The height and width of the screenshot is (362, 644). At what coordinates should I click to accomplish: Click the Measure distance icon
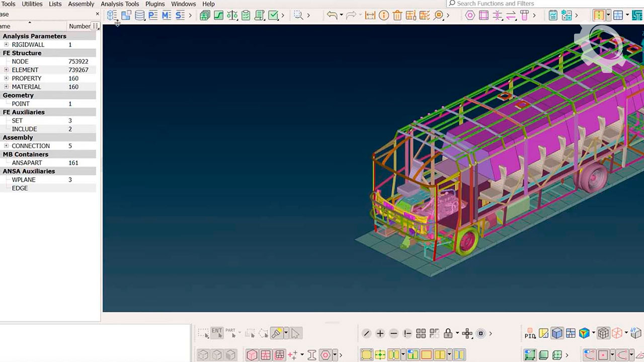coord(370,15)
